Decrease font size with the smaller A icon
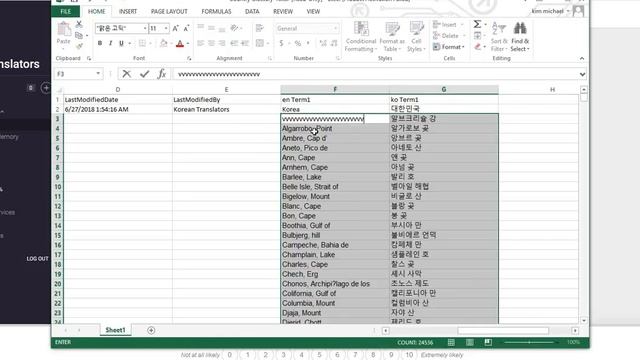 [186, 28]
